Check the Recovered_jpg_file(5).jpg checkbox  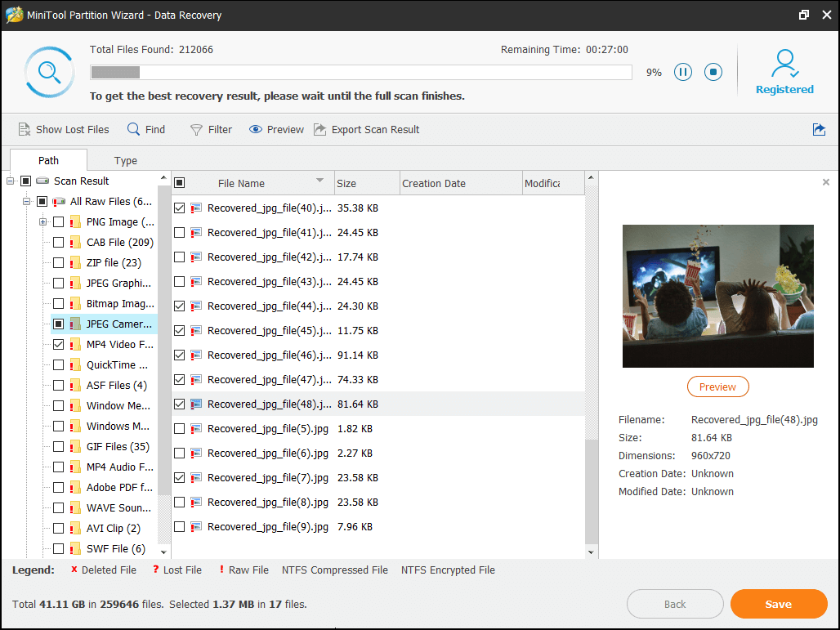[180, 428]
